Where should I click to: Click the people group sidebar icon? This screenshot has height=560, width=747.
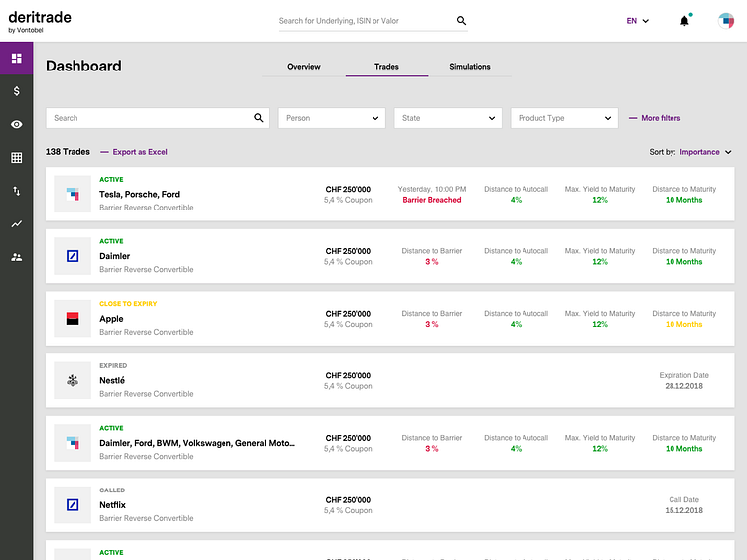point(16,257)
